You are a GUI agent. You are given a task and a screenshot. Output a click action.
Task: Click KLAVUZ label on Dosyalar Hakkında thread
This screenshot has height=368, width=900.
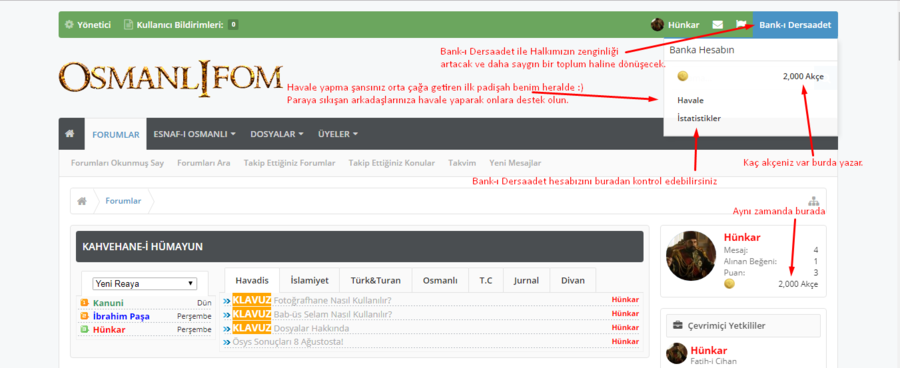tap(251, 328)
